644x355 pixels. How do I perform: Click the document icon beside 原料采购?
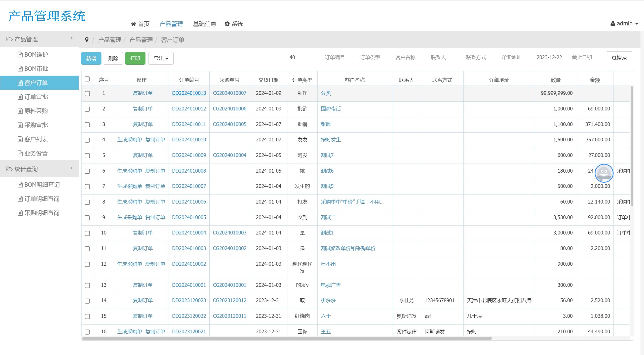pos(20,111)
